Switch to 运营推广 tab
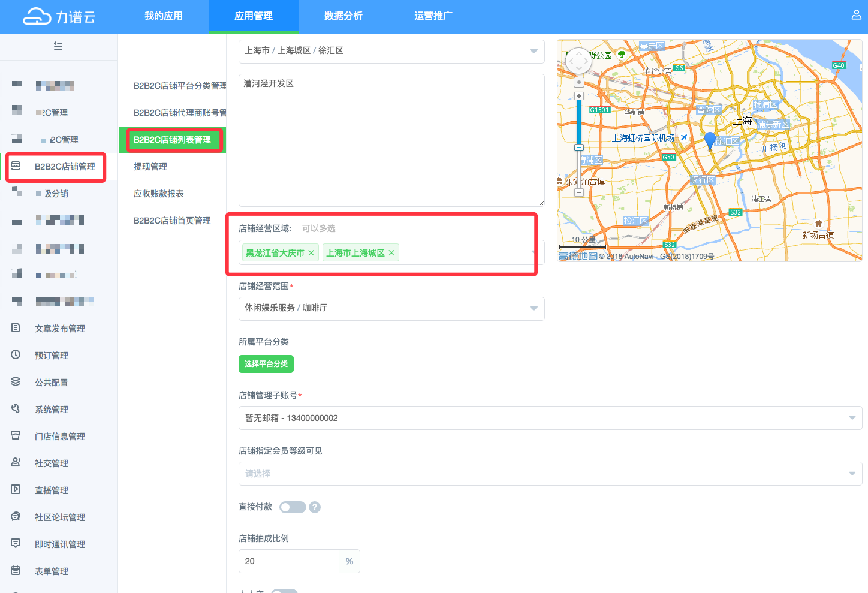868x593 pixels. click(x=433, y=16)
